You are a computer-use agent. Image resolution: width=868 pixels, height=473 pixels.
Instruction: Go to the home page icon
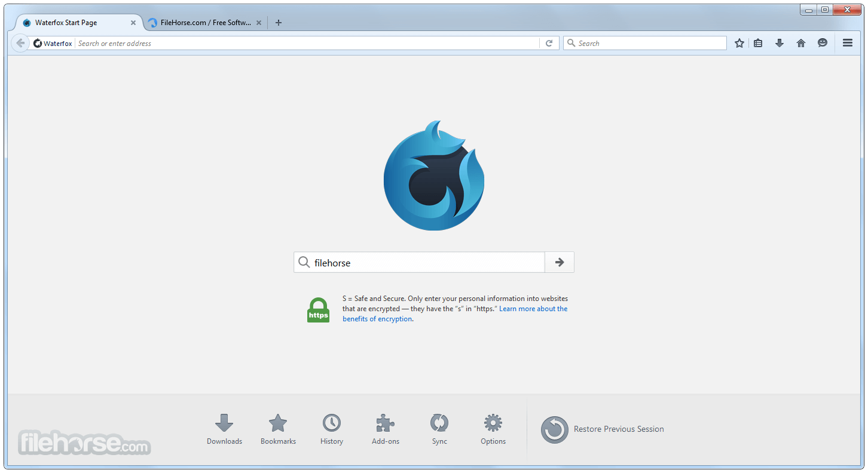tap(801, 43)
